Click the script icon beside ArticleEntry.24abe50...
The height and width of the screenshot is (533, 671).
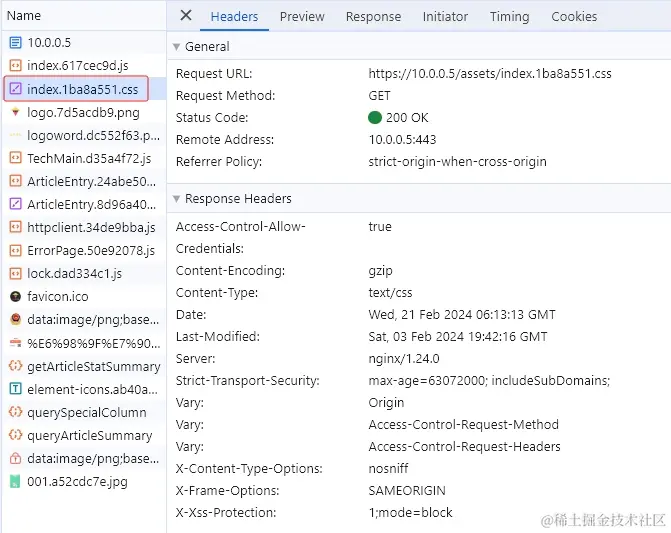pos(15,181)
